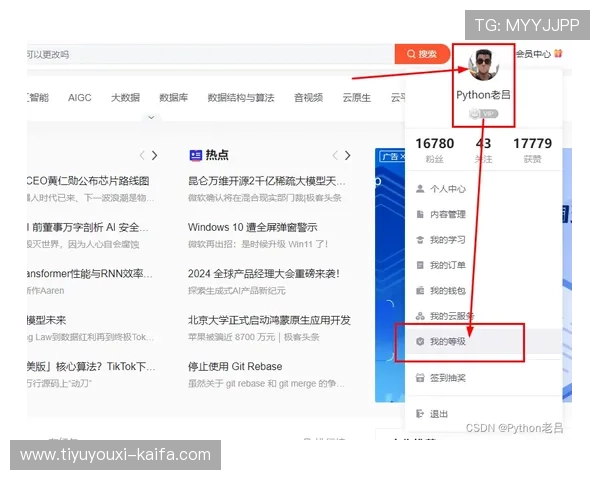Click subtitle 微软确认将在混合现实部门裁|极客头条

click(264, 198)
